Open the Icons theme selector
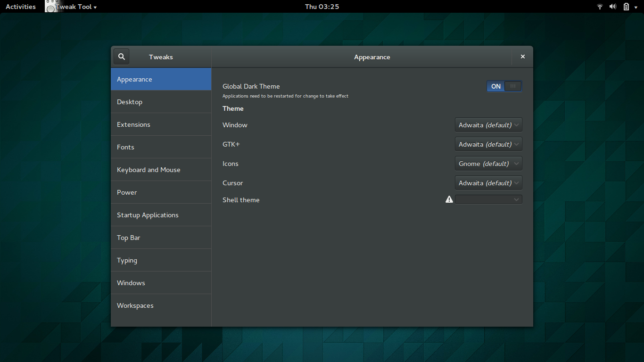644x362 pixels. tap(488, 163)
